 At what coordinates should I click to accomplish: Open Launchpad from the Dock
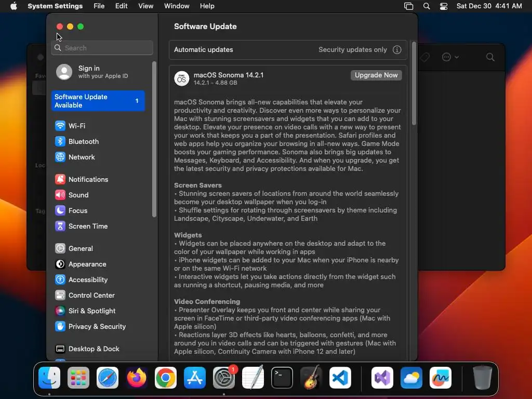tap(78, 378)
